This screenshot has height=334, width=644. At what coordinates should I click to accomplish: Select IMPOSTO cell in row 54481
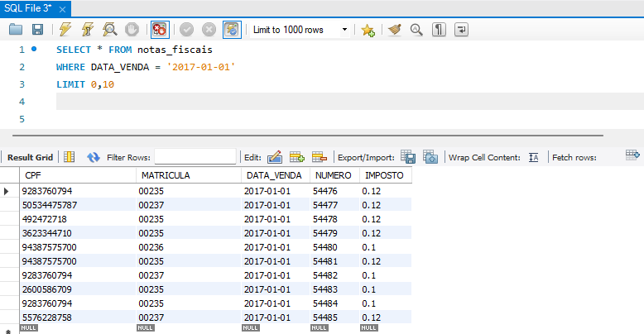pyautogui.click(x=386, y=261)
